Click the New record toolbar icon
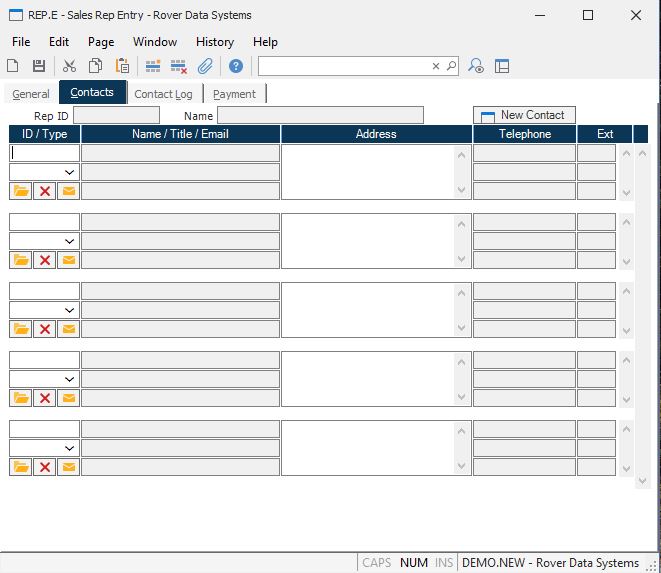The height and width of the screenshot is (573, 661). [13, 66]
